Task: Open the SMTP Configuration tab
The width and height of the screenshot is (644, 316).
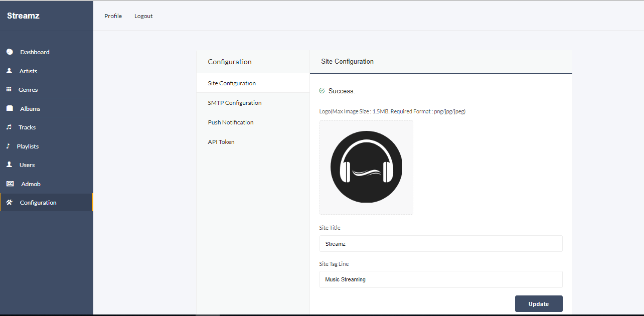Action: click(235, 103)
